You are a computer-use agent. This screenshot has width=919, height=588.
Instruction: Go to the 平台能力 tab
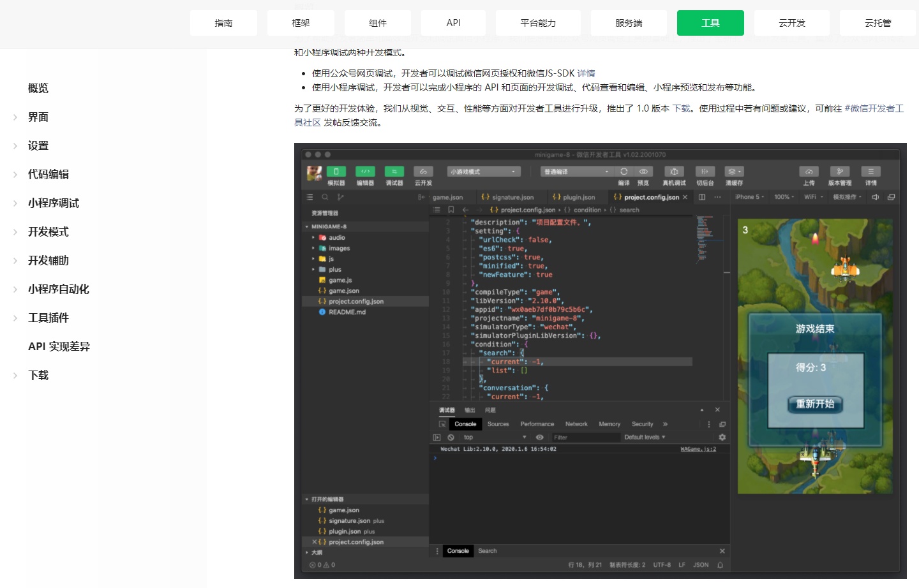pos(538,23)
